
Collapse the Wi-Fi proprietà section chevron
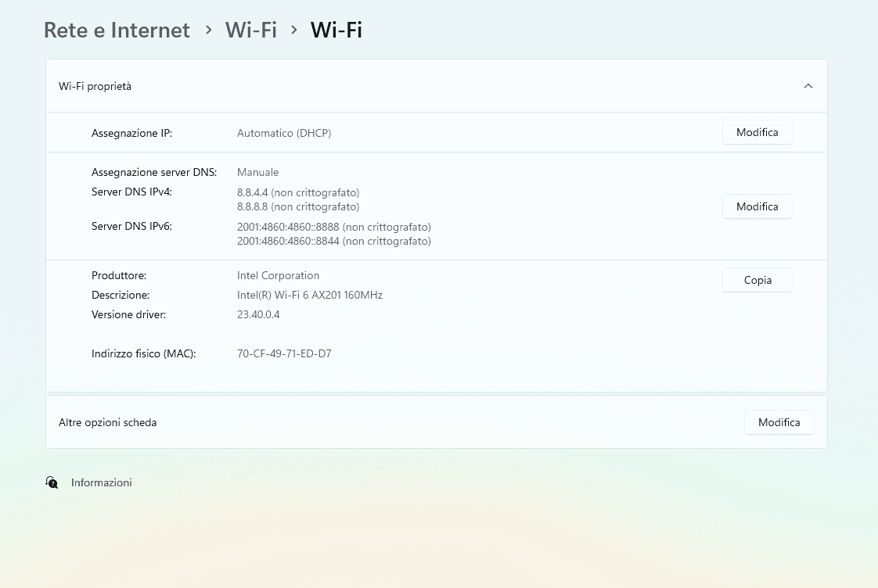(x=808, y=86)
